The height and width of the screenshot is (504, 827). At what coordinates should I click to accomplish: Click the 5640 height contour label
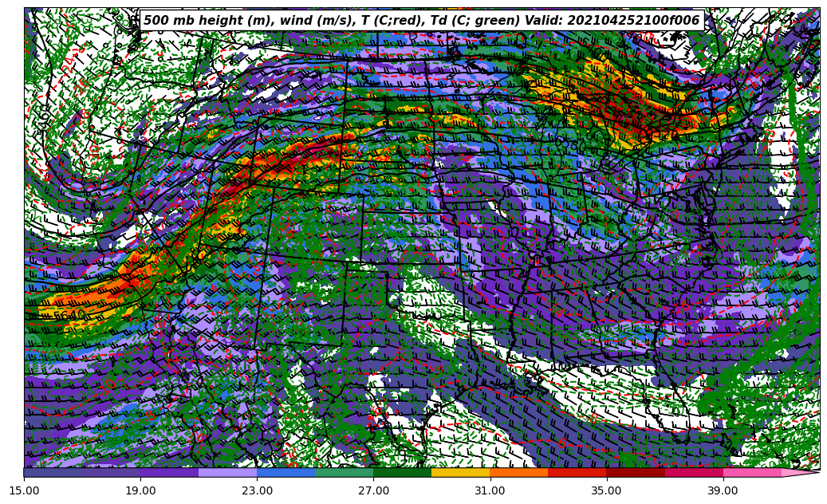point(69,315)
